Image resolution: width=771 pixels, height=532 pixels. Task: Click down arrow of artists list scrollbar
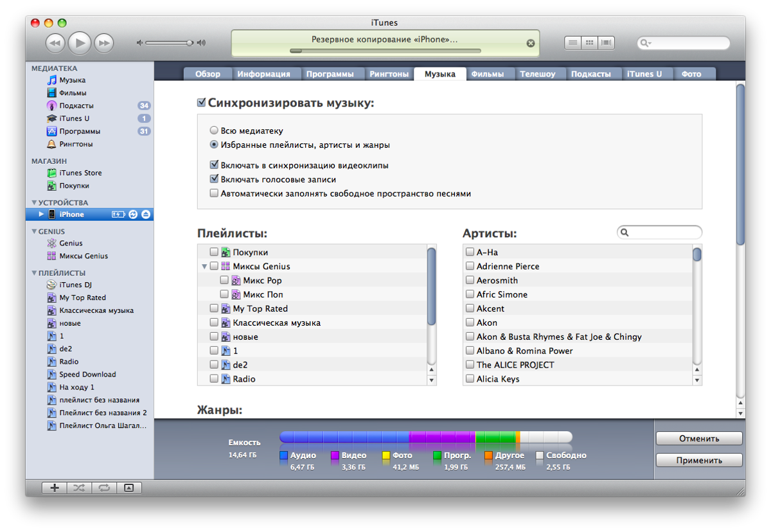(x=697, y=380)
